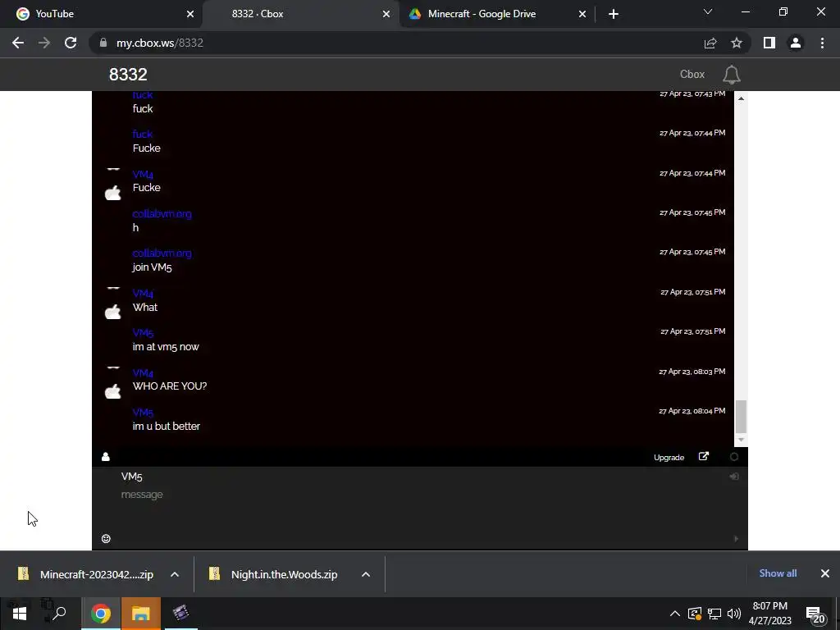Image resolution: width=840 pixels, height=630 pixels.
Task: Open File Explorer from the taskbar
Action: (141, 614)
